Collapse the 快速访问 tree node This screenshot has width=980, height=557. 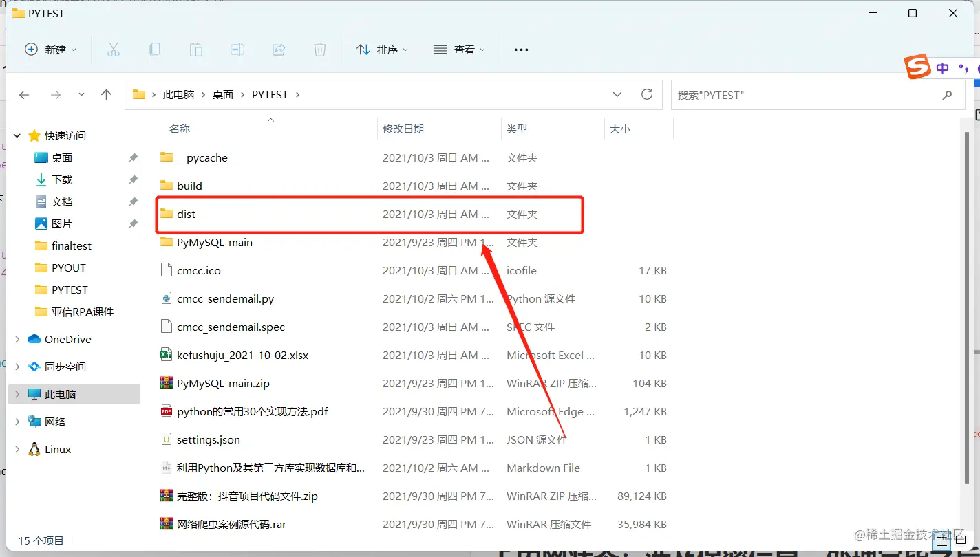pos(17,135)
